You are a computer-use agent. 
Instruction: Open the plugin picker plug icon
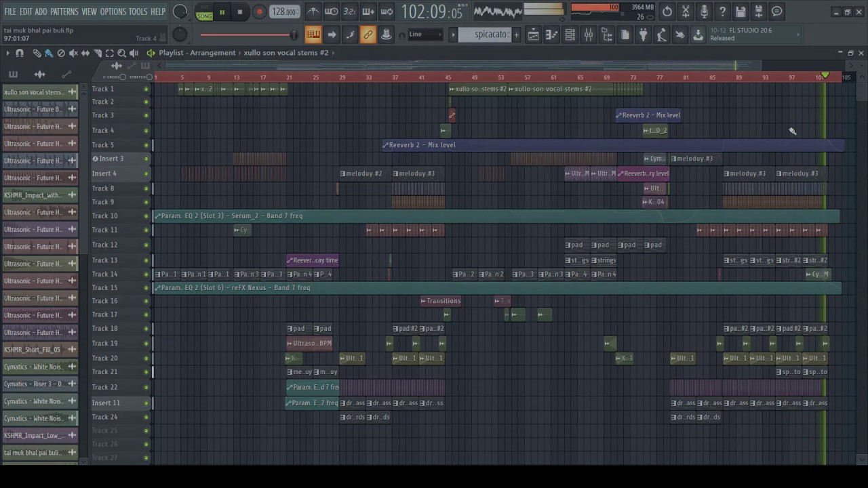(x=643, y=35)
